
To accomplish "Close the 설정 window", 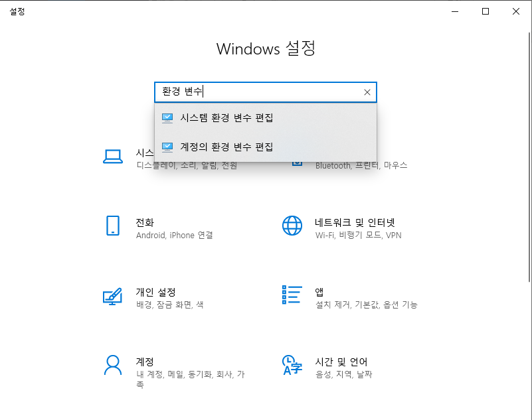I will point(516,11).
